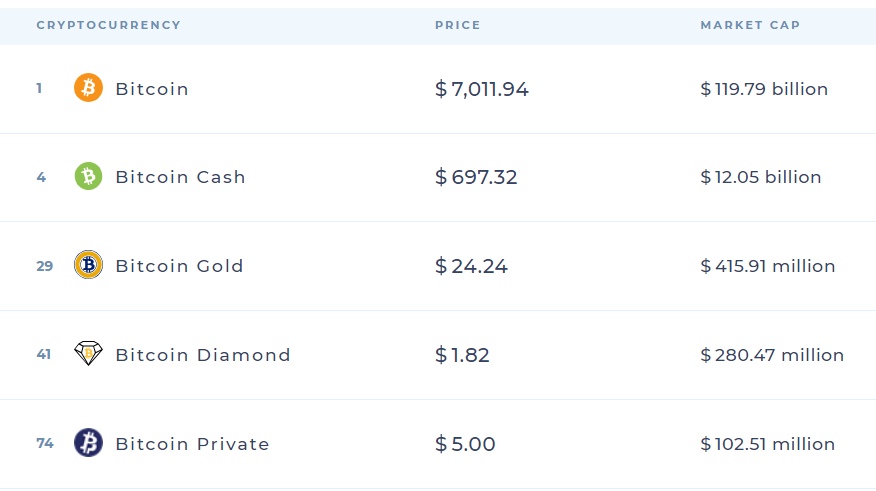Open the Bitcoin name link

152,89
